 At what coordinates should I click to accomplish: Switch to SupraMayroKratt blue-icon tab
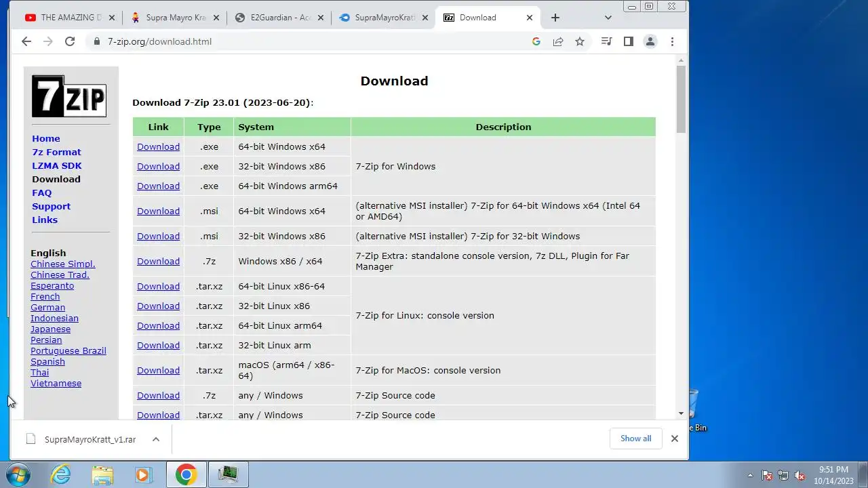[384, 18]
